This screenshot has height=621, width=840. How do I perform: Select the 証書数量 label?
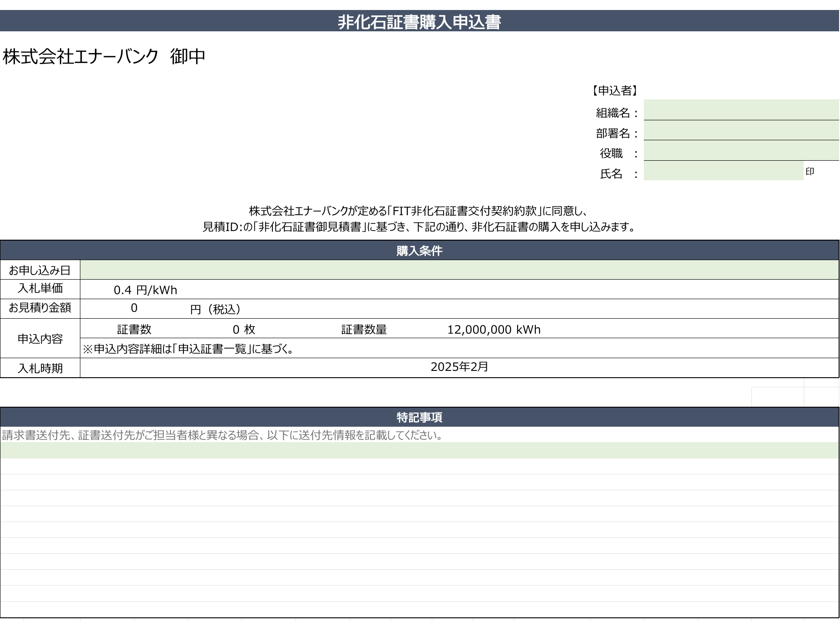[x=364, y=330]
